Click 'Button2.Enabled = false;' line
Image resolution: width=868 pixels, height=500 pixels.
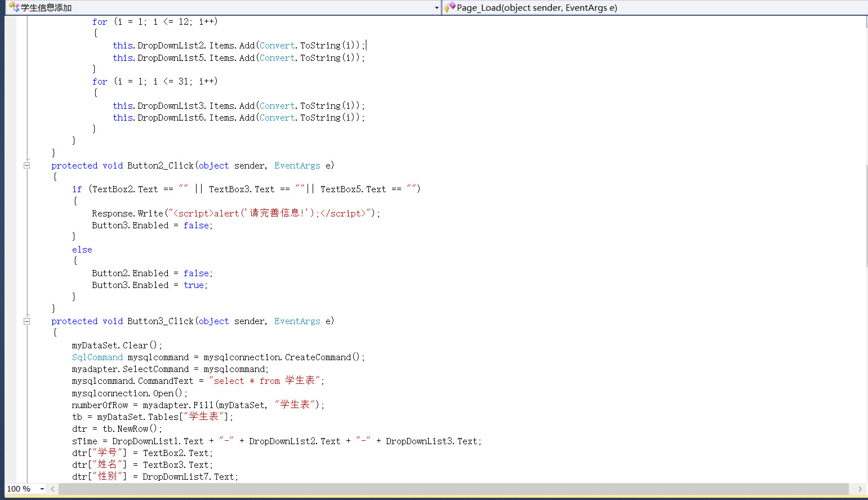153,273
